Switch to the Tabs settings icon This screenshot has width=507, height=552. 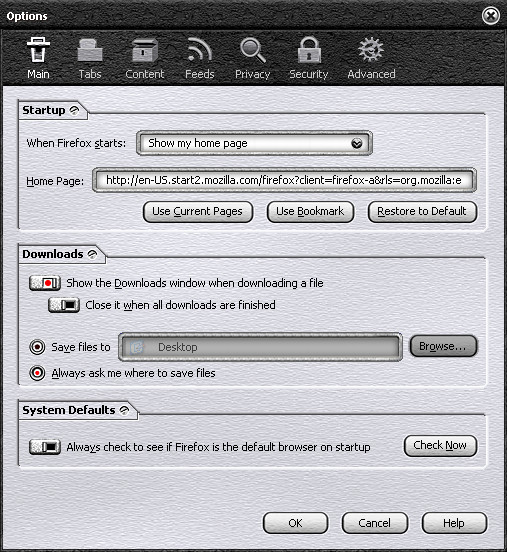pyautogui.click(x=90, y=50)
